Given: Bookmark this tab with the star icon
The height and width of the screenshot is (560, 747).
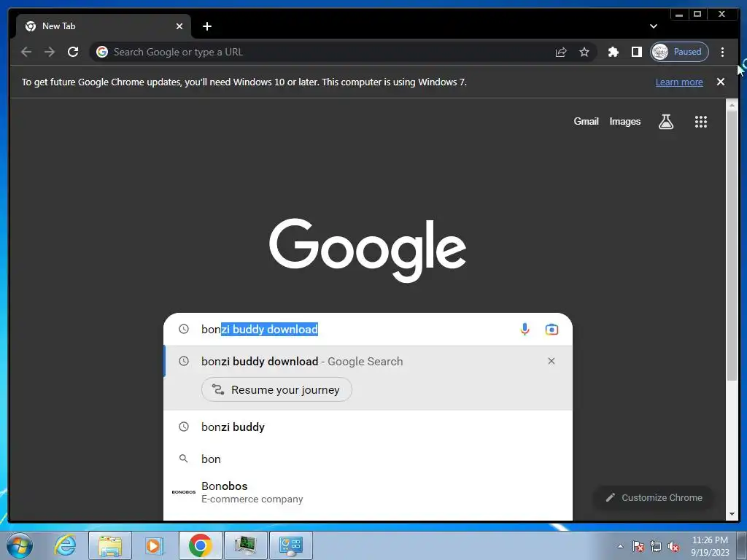Looking at the screenshot, I should [584, 52].
